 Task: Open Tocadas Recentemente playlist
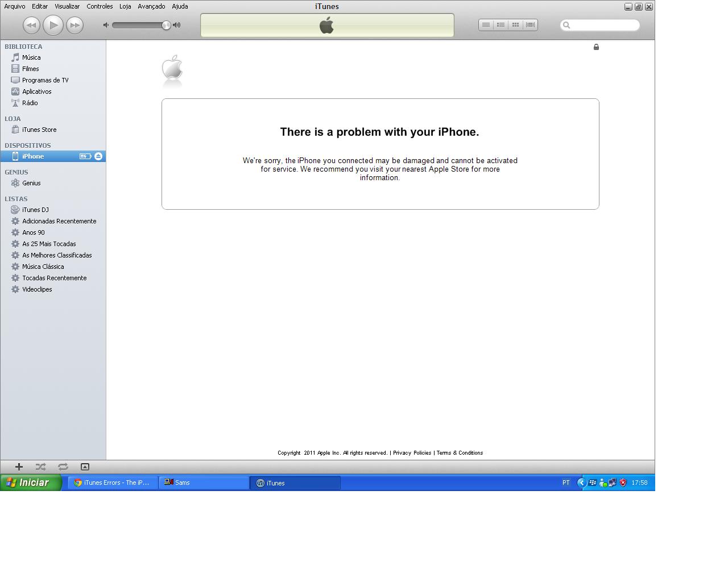53,278
